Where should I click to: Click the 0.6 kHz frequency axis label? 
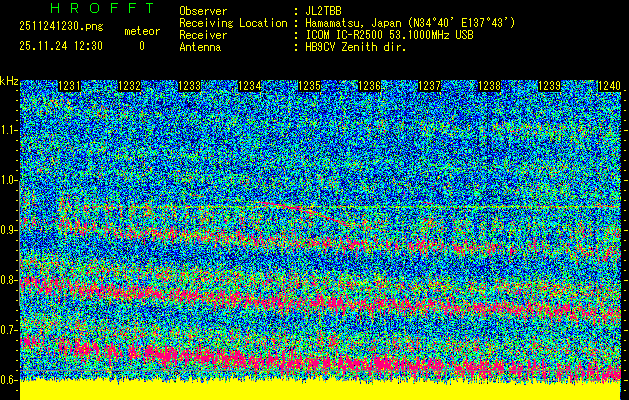click(x=9, y=379)
